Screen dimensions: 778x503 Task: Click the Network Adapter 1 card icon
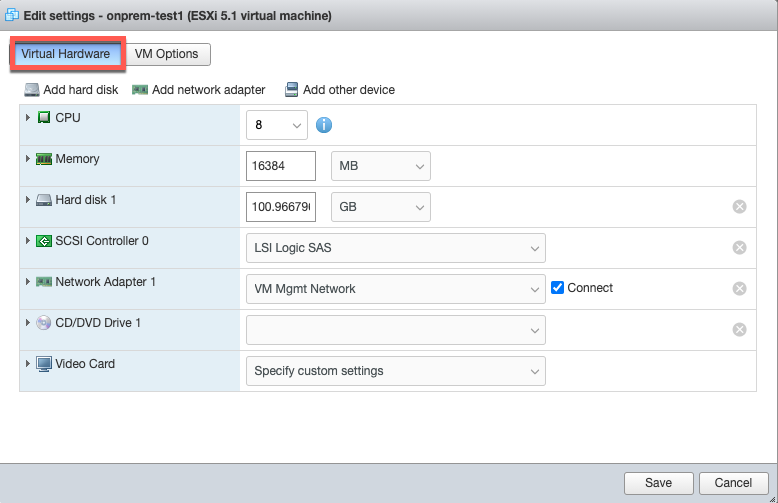44,282
